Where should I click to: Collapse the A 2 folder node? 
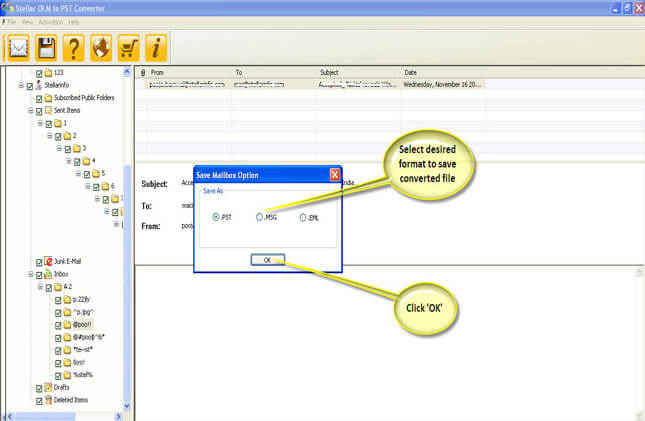(x=40, y=287)
